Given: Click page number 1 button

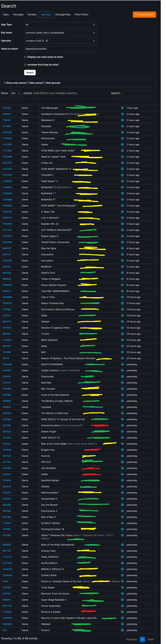Looking at the screenshot, I should [142, 639].
